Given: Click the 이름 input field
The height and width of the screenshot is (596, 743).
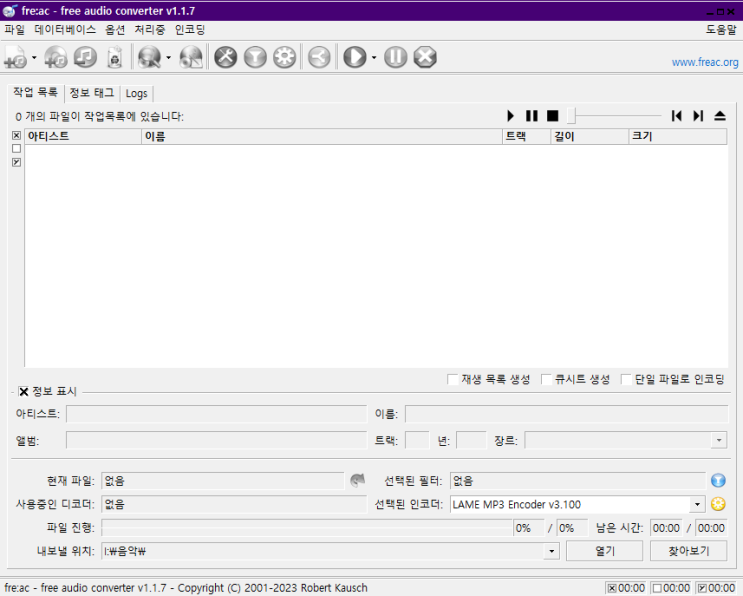Looking at the screenshot, I should [566, 414].
